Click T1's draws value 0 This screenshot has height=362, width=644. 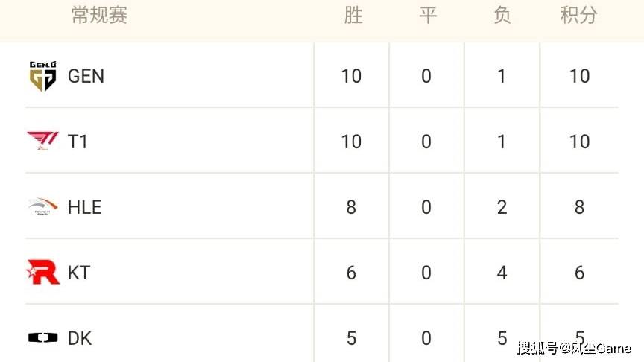click(426, 142)
